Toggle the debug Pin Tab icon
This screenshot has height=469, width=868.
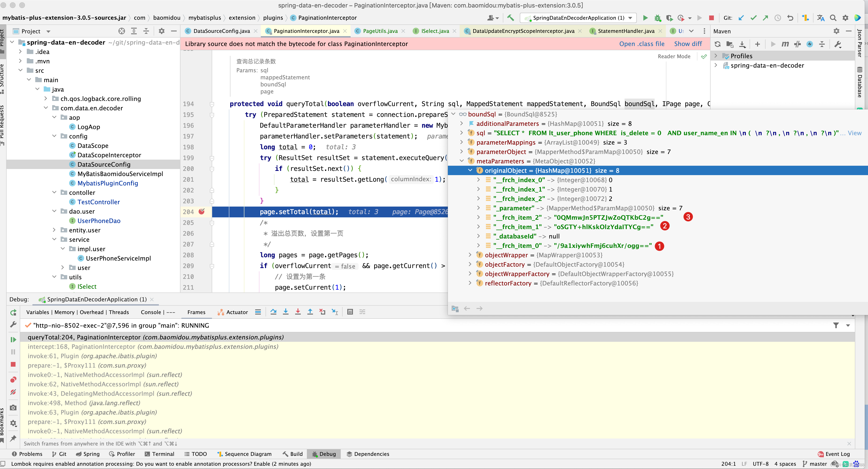tap(13, 438)
